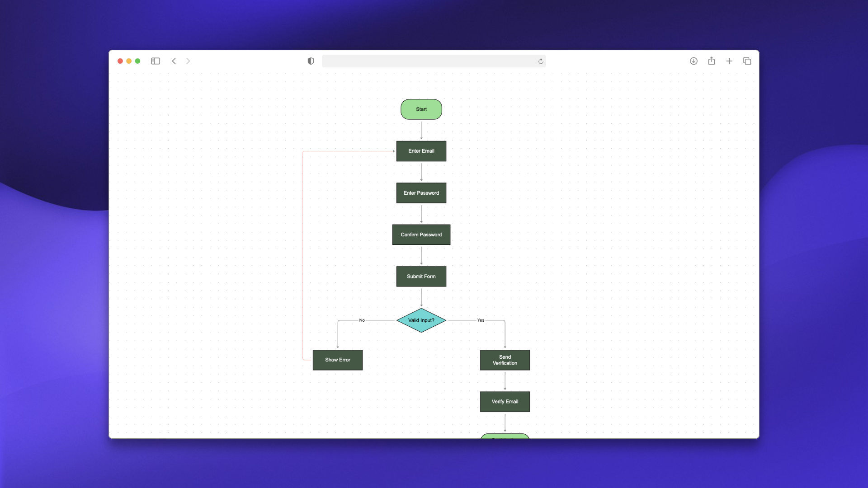Viewport: 868px width, 488px height.
Task: Navigate back using the back arrow
Action: point(174,61)
